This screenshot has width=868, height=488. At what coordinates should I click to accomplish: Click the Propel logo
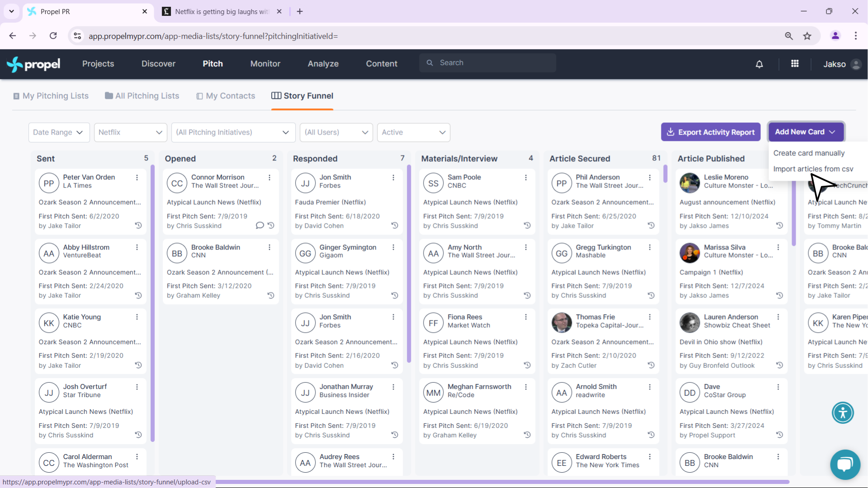tap(33, 64)
